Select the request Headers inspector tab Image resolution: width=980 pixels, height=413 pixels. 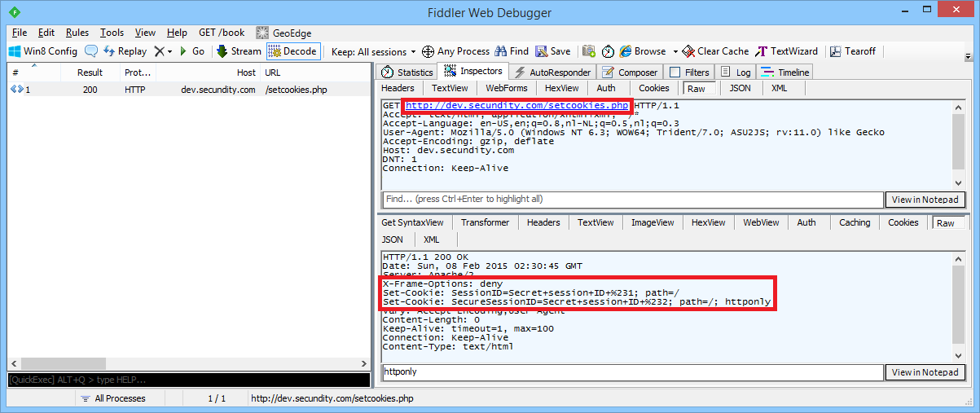(x=398, y=88)
